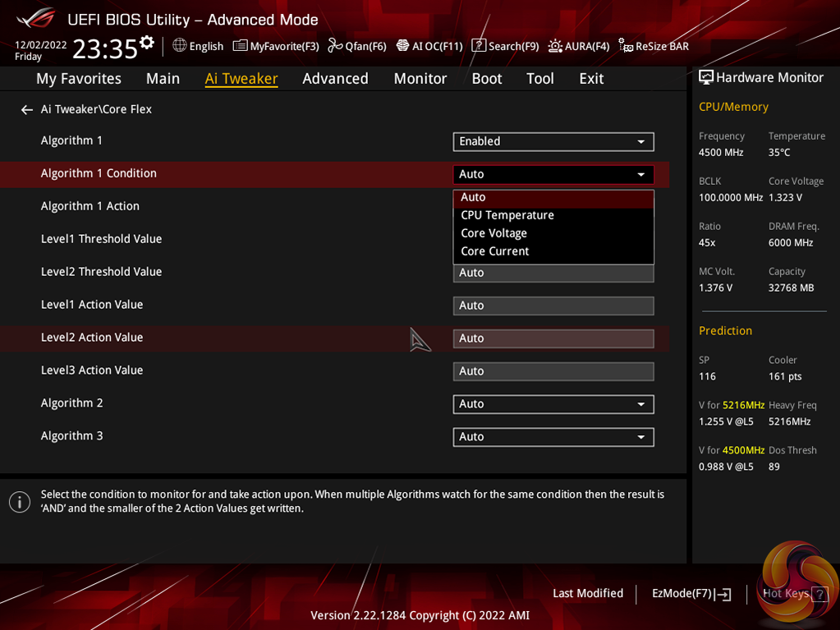Expand the Algorithm 3 dropdown
840x630 pixels.
[553, 437]
